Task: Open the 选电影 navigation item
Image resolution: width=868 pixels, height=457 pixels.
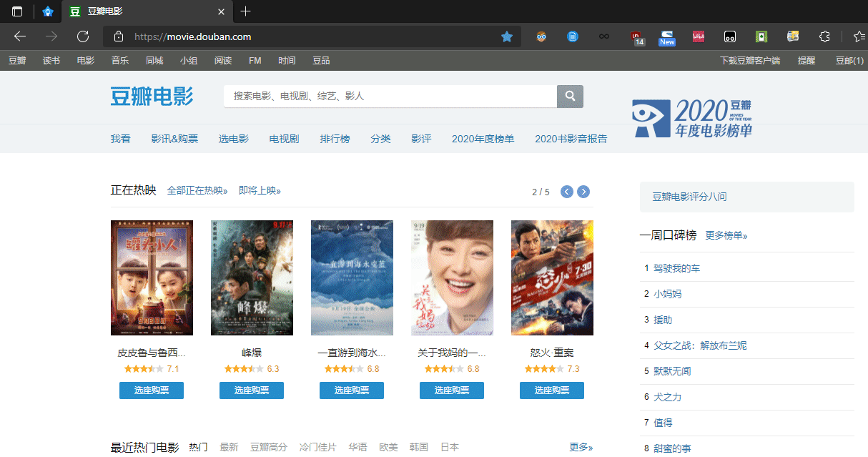Action: (x=234, y=139)
